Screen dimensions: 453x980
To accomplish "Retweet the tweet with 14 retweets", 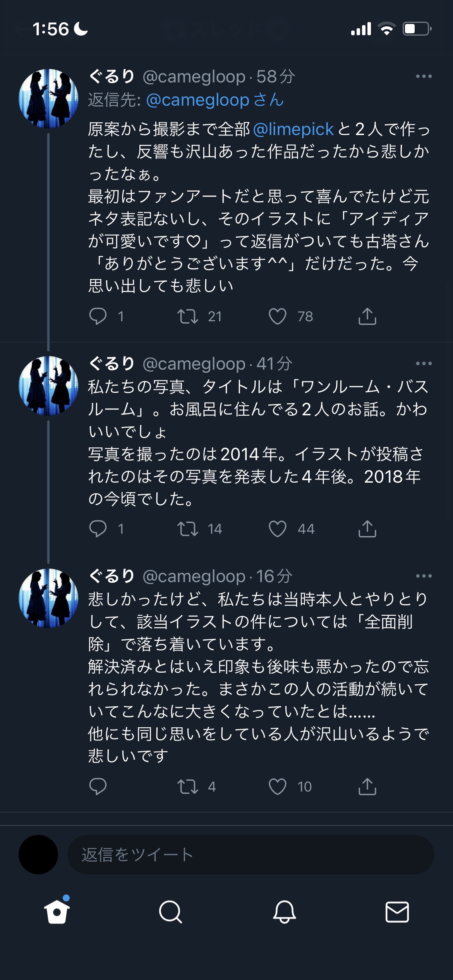I will coord(188,529).
